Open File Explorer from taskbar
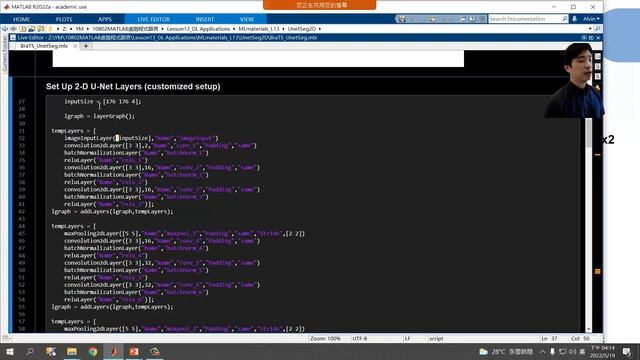The image size is (640, 360). point(72,351)
